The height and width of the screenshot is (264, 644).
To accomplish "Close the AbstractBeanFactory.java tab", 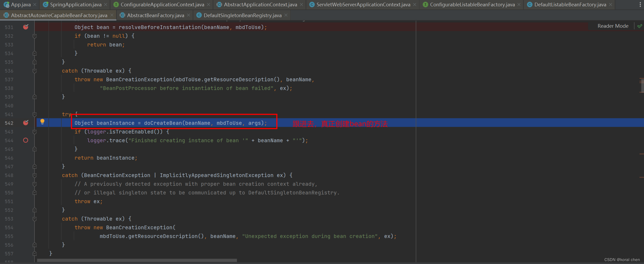I will coord(189,15).
